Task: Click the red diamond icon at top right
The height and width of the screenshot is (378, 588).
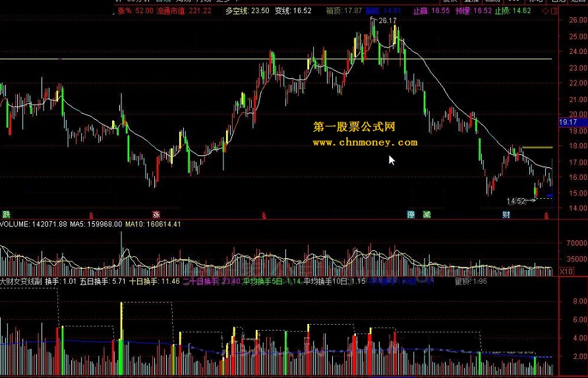Action: pyautogui.click(x=546, y=11)
